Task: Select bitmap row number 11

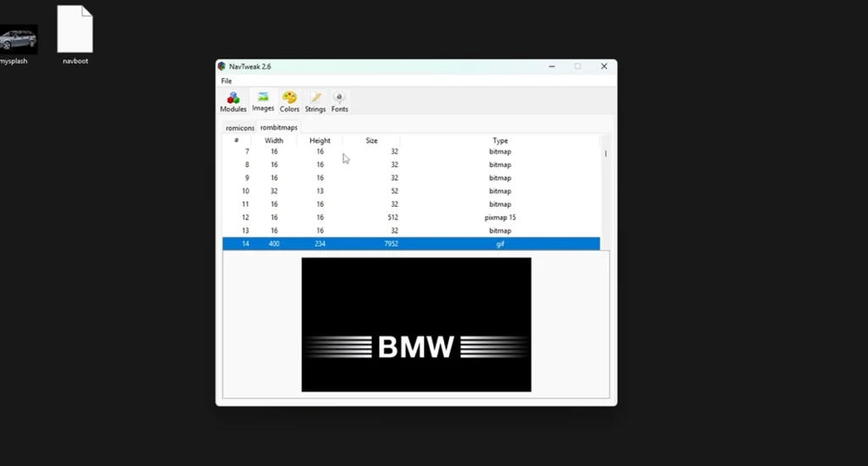Action: [x=411, y=204]
